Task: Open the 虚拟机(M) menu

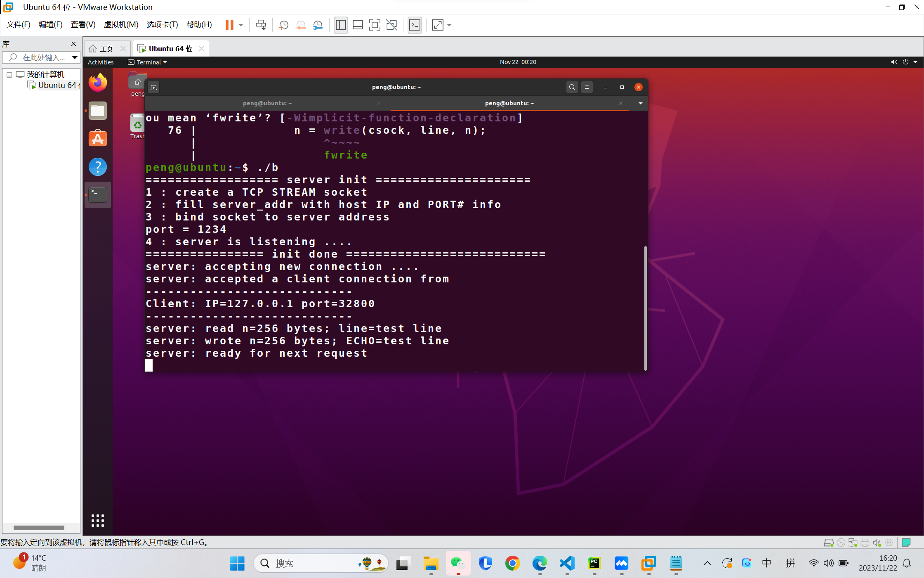Action: click(x=120, y=25)
